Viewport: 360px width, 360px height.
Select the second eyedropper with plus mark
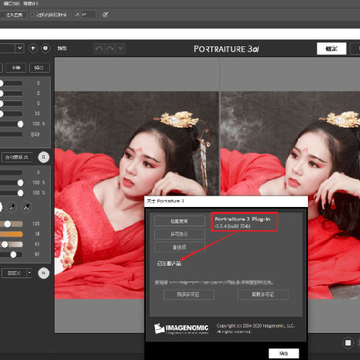click(26, 207)
